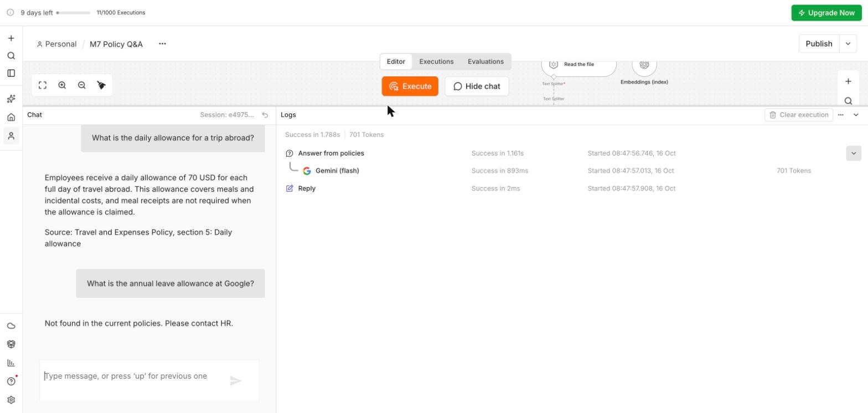The height and width of the screenshot is (413, 868).
Task: Open the AI sparkle assistant icon in sidebar
Action: pyautogui.click(x=11, y=99)
